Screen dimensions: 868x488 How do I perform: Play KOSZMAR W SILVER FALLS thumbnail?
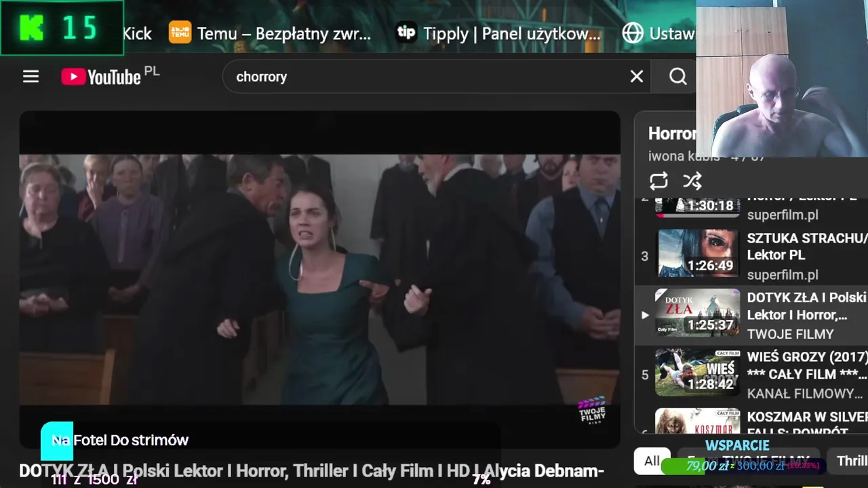[x=697, y=421]
